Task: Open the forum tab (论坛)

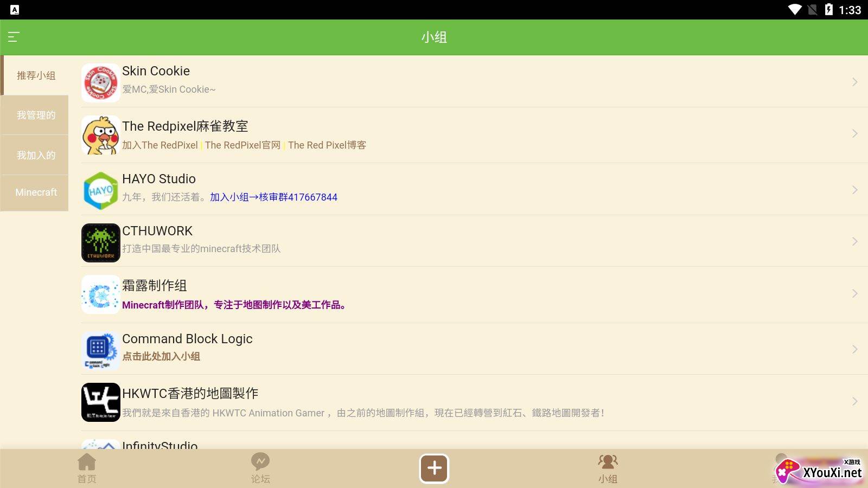Action: coord(260,468)
